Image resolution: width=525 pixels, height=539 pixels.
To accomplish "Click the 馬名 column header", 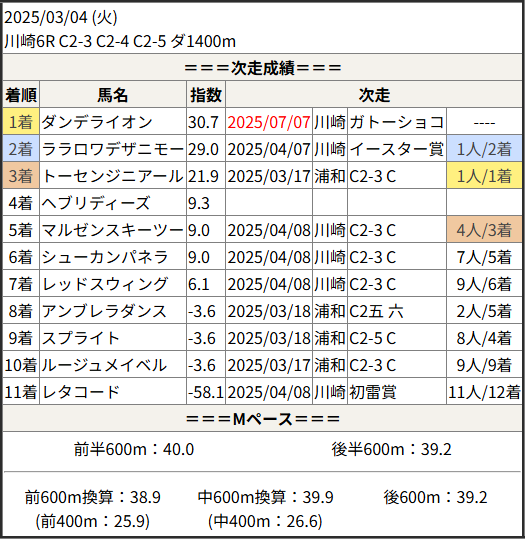I will (113, 95).
